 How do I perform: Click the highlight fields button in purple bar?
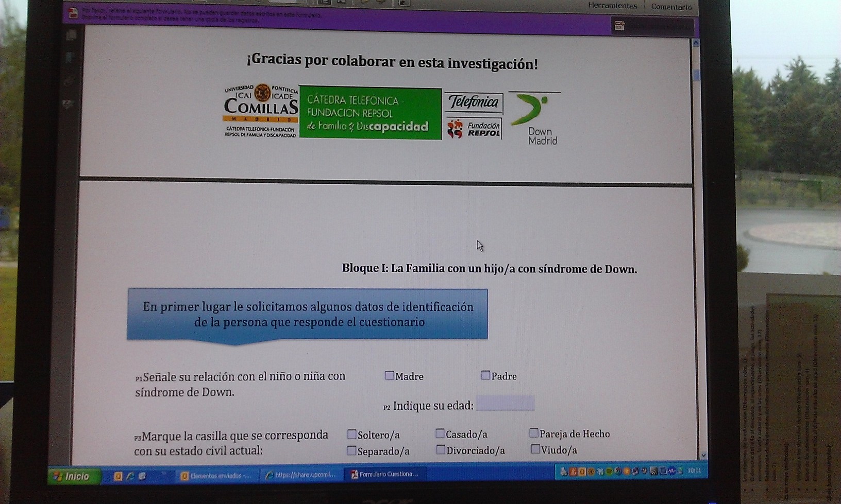(652, 26)
